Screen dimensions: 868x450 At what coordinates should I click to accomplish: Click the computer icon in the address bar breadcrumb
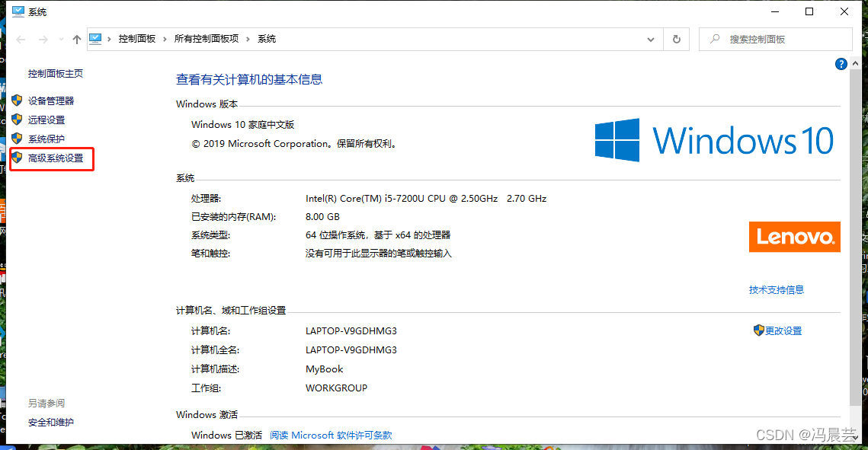click(x=94, y=39)
